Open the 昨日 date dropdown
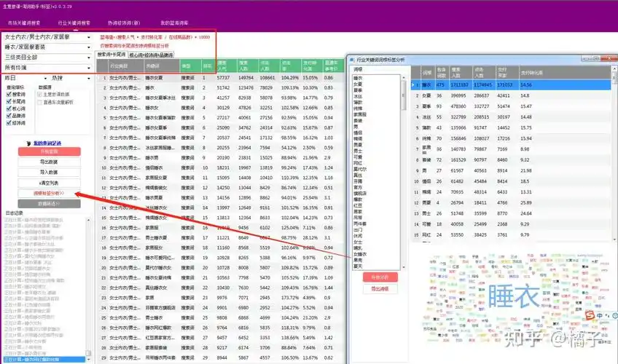Screen dimensions: 618x364 pos(26,79)
